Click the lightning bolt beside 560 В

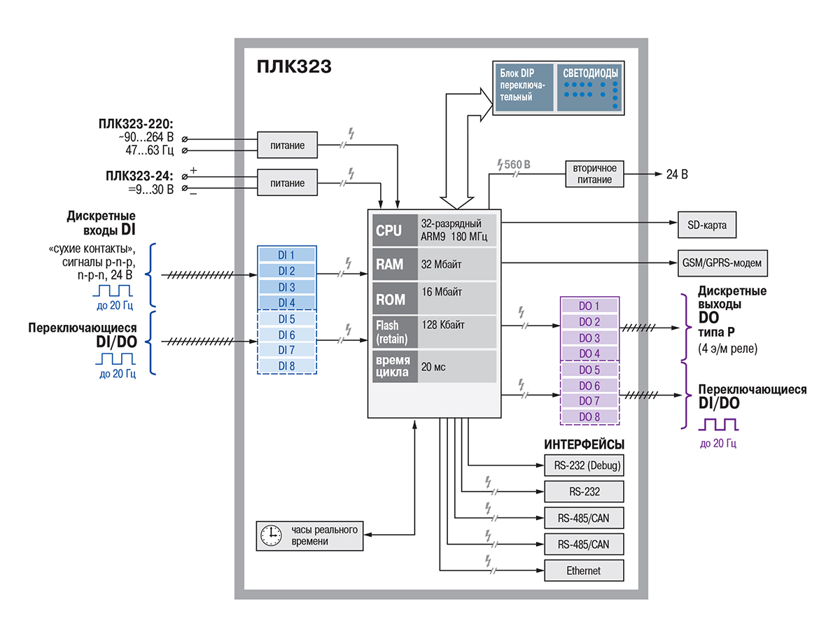click(499, 164)
